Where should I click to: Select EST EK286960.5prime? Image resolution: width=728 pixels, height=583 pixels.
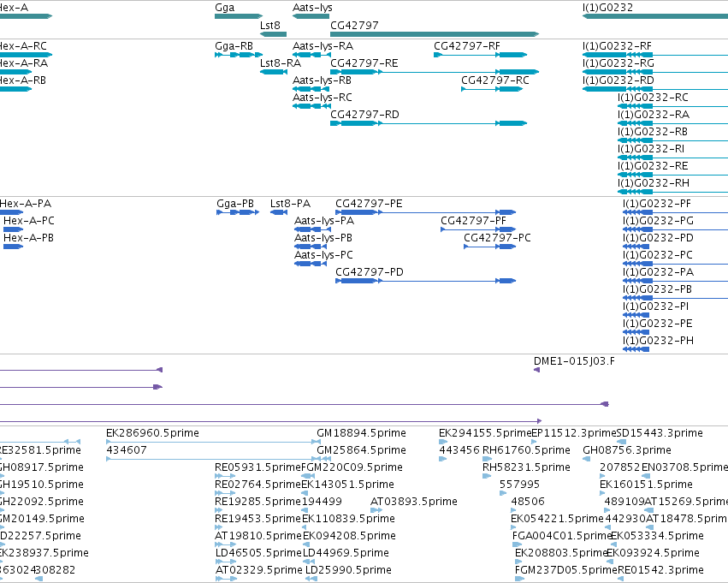(x=214, y=443)
